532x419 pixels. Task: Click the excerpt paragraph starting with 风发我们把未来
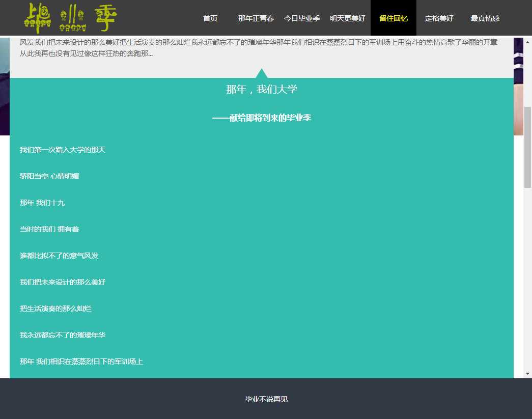[258, 47]
